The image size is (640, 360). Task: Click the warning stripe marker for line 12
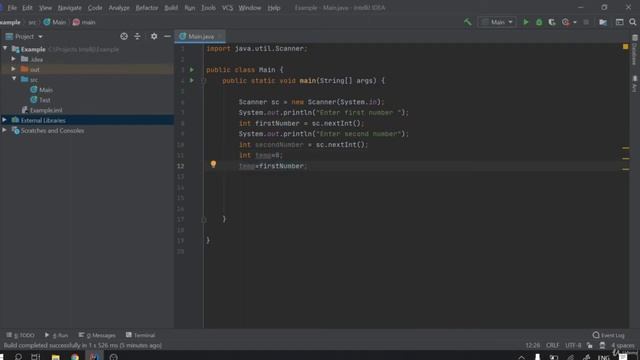pyautogui.click(x=625, y=169)
